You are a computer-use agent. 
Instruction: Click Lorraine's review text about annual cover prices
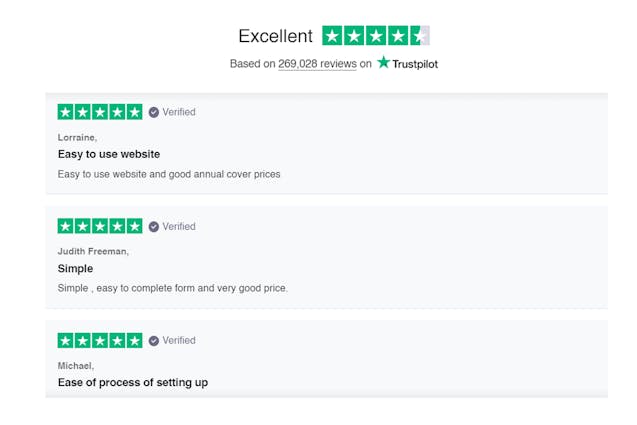point(169,174)
